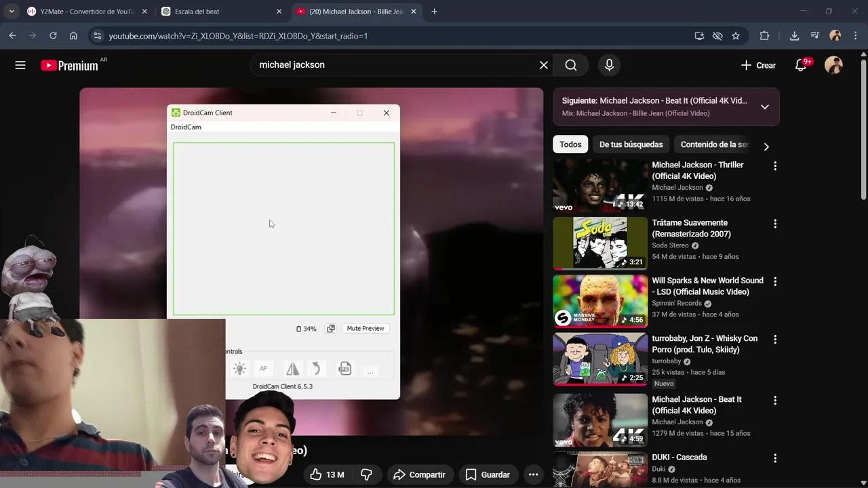Click the crossed-eye icon in the address bar
The height and width of the screenshot is (488, 868).
(717, 36)
